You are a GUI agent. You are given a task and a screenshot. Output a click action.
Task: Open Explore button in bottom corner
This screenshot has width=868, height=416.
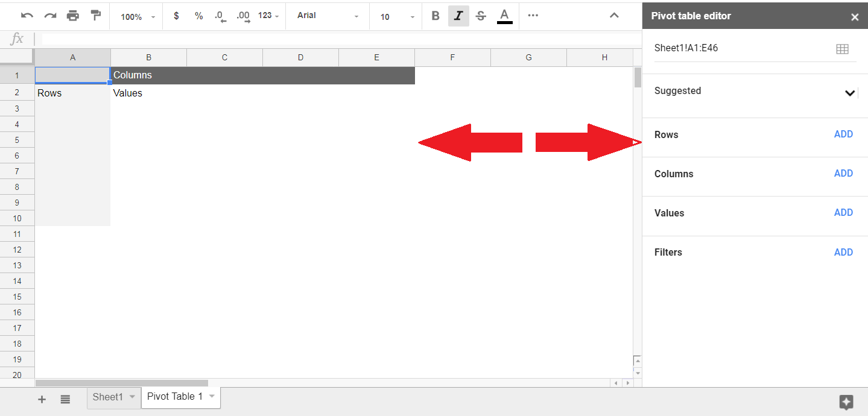coord(846,402)
